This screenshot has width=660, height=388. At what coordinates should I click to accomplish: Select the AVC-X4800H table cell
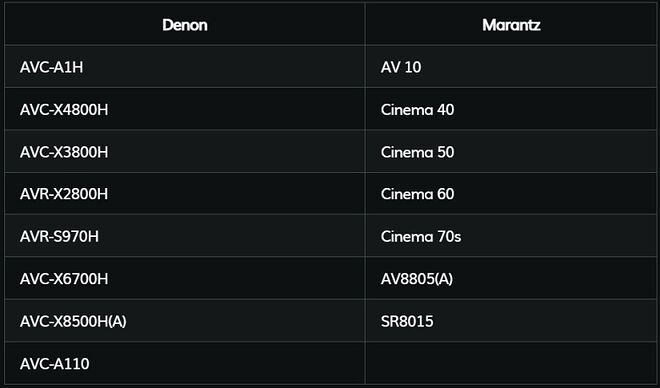tap(185, 109)
